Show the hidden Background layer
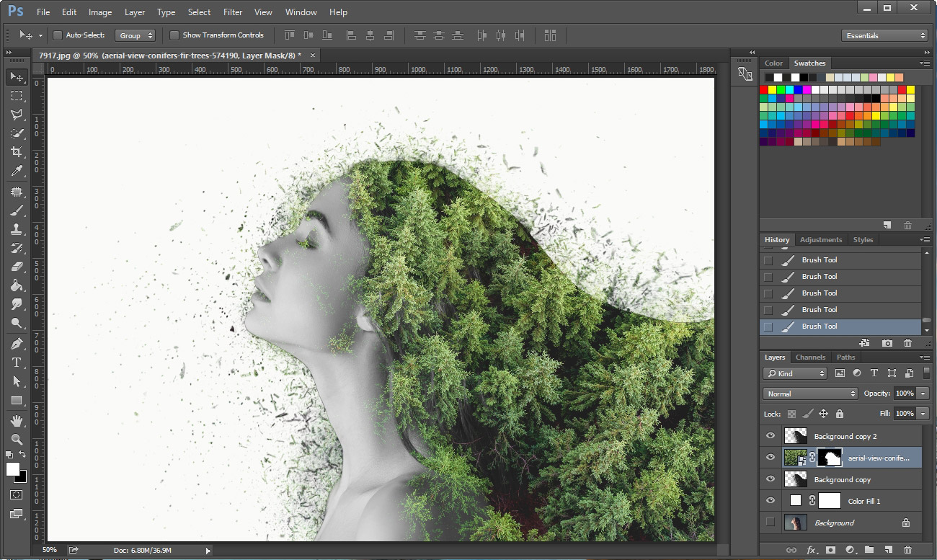Viewport: 937px width, 560px height. point(771,523)
